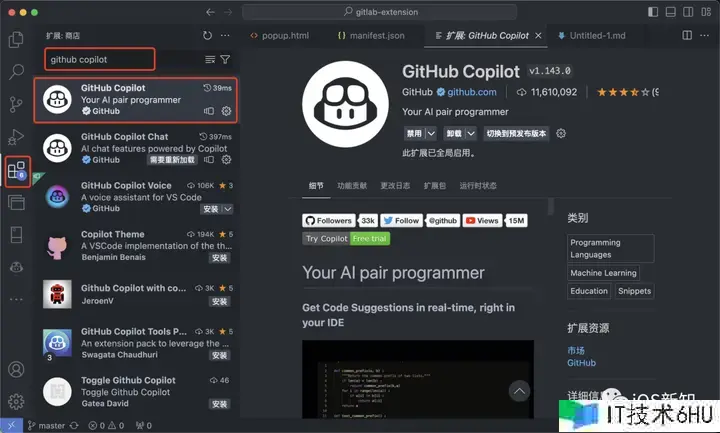Toggle bottom panel visibility
The image size is (720, 433).
[670, 12]
